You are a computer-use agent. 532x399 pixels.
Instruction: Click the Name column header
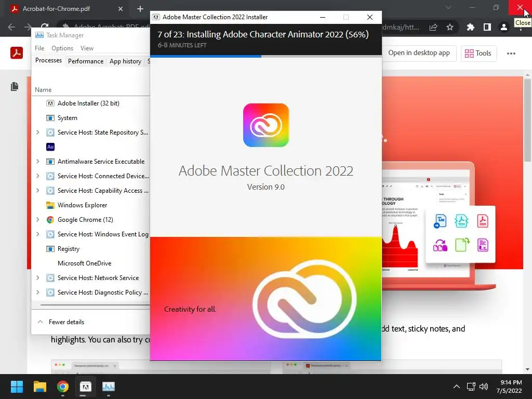(x=43, y=90)
